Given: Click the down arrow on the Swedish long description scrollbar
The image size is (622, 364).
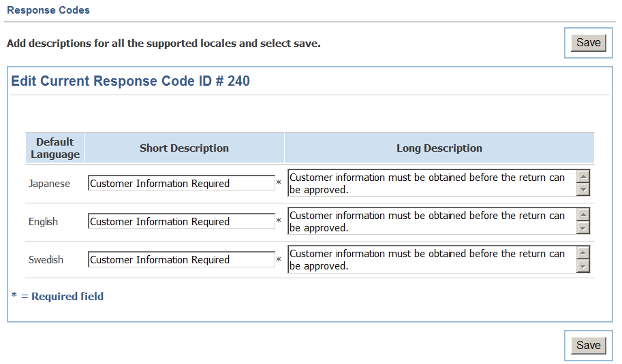Looking at the screenshot, I should point(583,266).
